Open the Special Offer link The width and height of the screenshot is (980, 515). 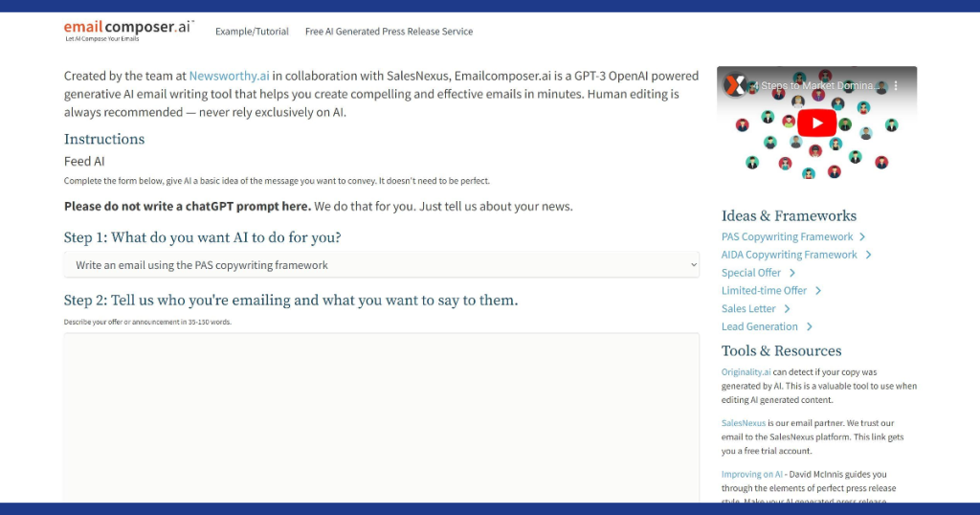(x=750, y=273)
